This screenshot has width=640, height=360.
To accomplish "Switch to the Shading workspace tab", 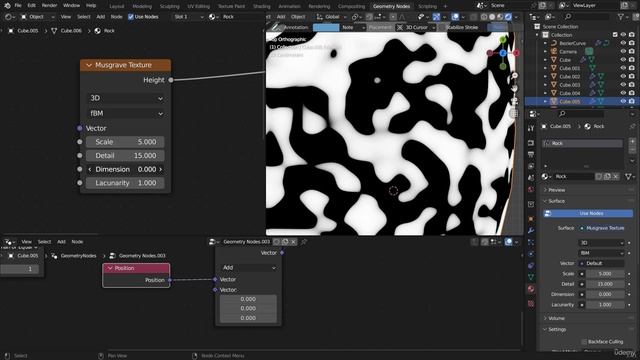I will 262,6.
